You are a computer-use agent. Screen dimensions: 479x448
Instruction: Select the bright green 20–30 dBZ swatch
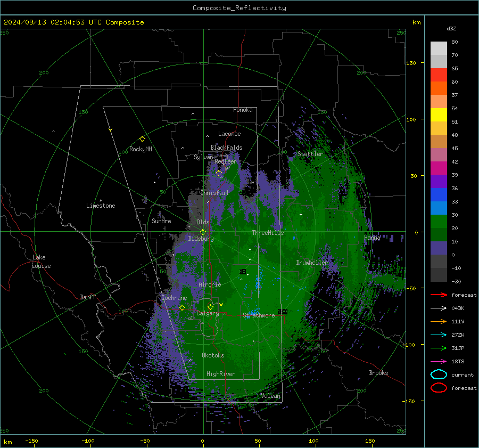coord(439,222)
